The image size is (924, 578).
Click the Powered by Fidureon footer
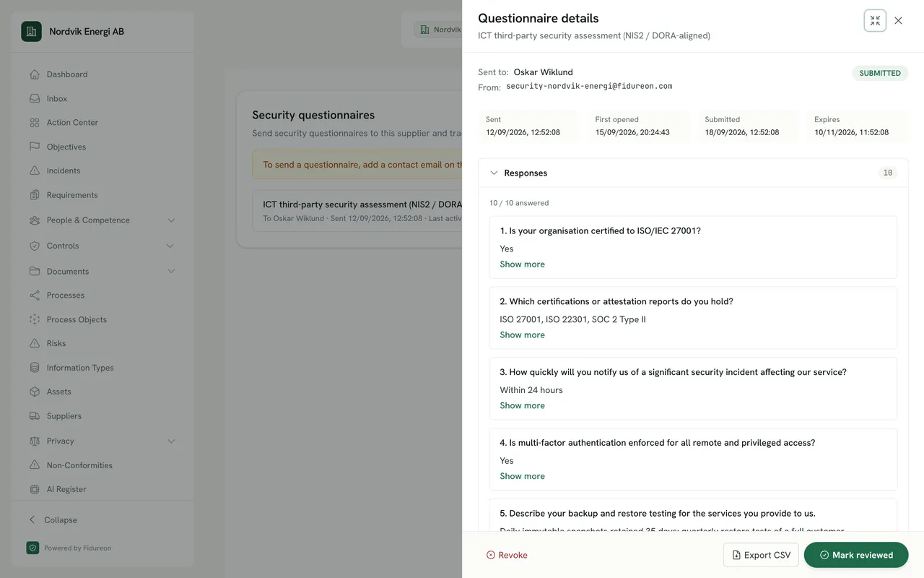coord(69,548)
